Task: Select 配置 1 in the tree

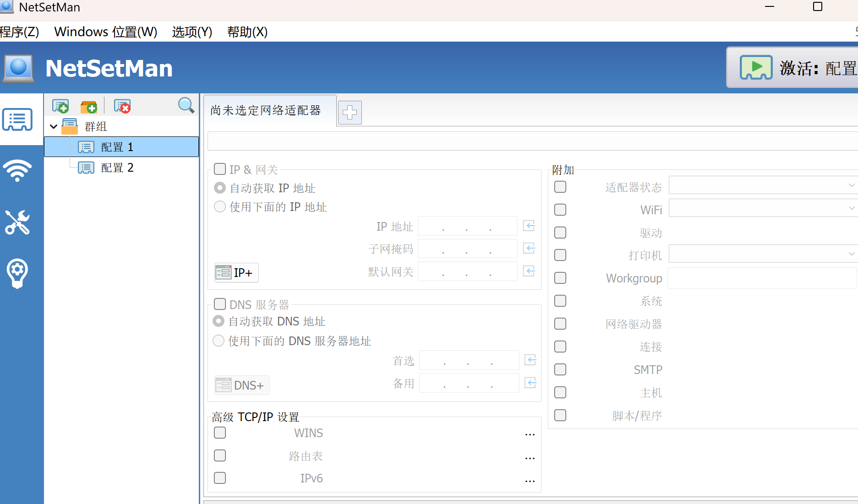Action: (x=121, y=147)
